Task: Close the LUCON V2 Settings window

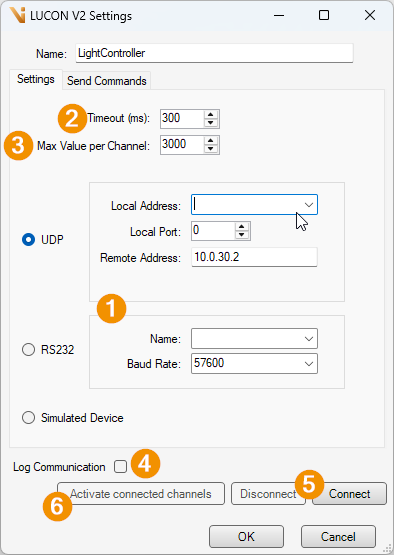Action: point(370,15)
